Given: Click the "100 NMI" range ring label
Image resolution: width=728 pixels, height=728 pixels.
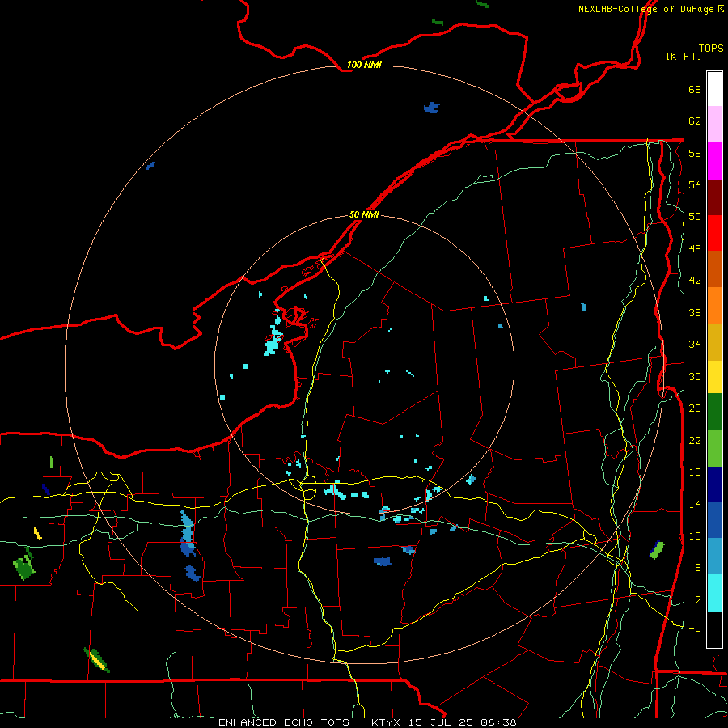Looking at the screenshot, I should pos(364,65).
